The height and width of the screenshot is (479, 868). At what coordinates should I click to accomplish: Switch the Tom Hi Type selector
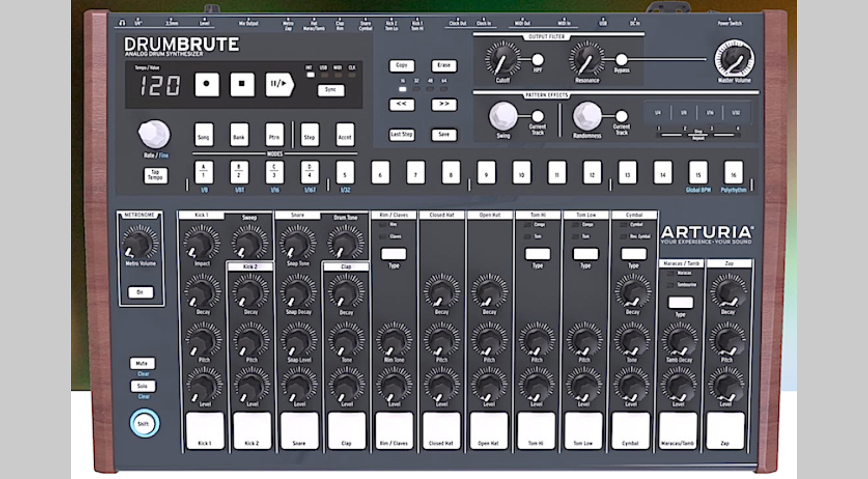click(x=538, y=254)
